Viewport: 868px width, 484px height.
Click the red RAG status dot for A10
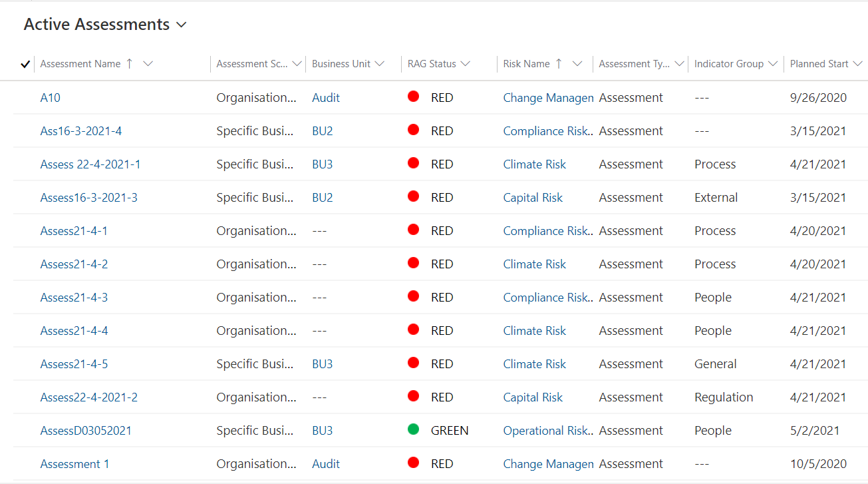tap(413, 97)
